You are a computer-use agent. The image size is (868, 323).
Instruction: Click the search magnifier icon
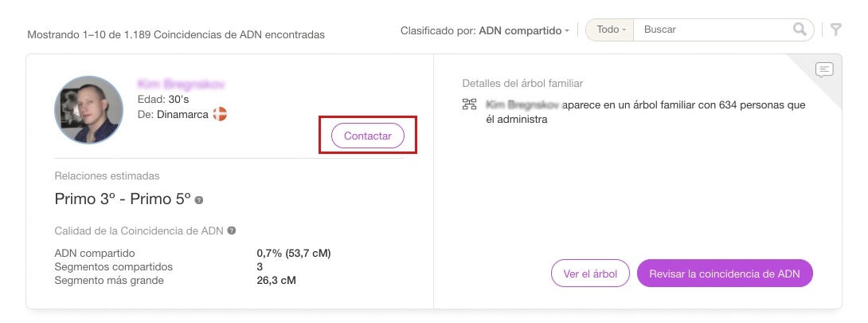[800, 30]
